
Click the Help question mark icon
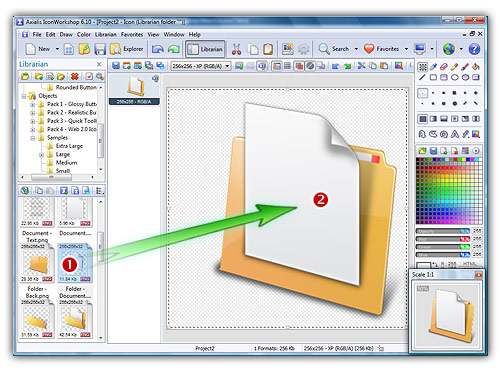(474, 49)
